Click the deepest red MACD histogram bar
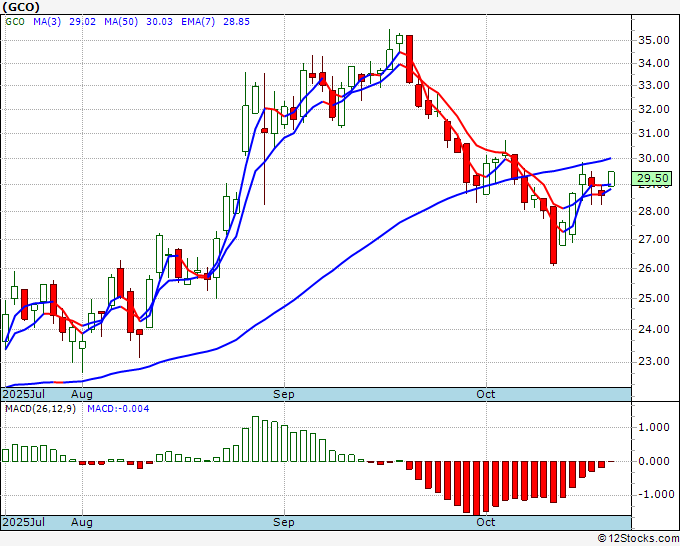Image resolution: width=680 pixels, height=546 pixels. point(477,488)
